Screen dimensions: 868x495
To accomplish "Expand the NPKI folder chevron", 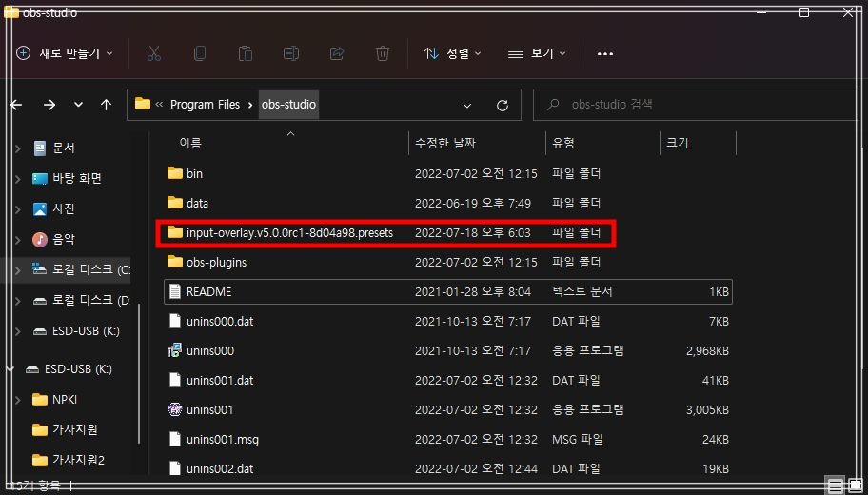I will 18,400.
